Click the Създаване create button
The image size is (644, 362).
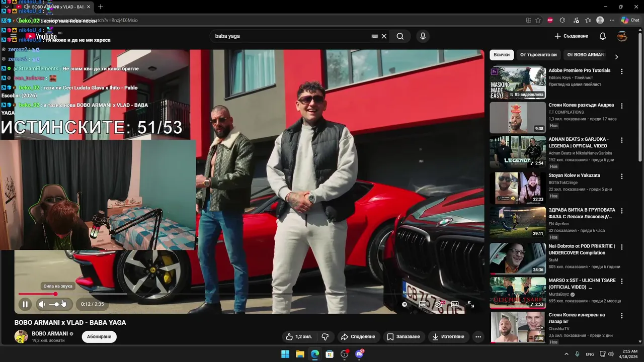click(571, 36)
